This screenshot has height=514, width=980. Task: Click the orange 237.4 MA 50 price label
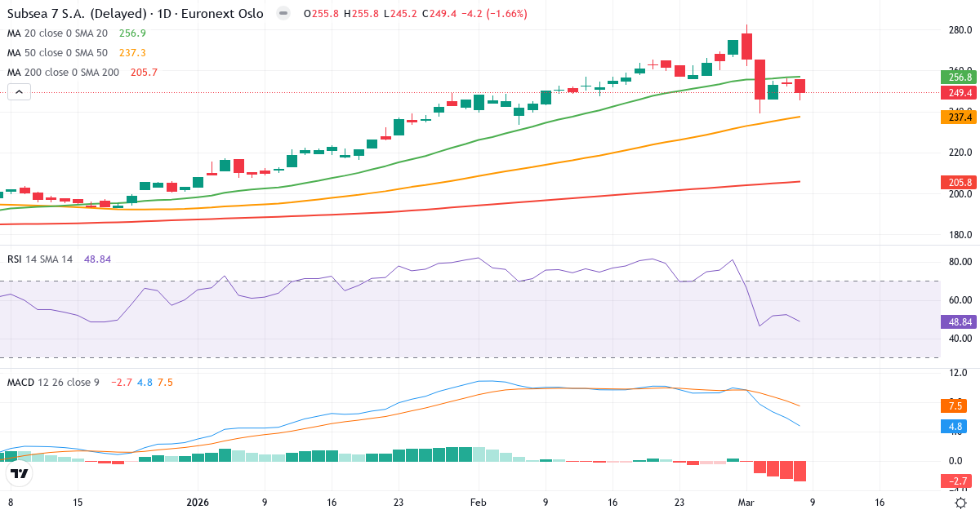point(959,117)
